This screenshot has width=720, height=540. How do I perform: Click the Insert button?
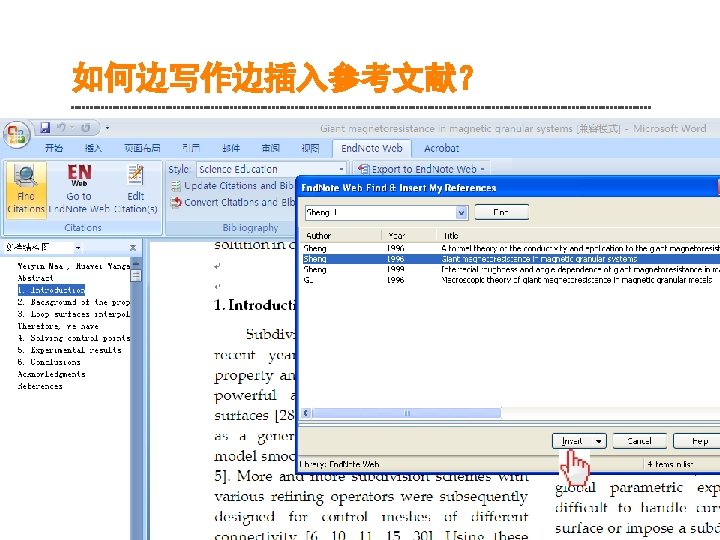point(572,441)
